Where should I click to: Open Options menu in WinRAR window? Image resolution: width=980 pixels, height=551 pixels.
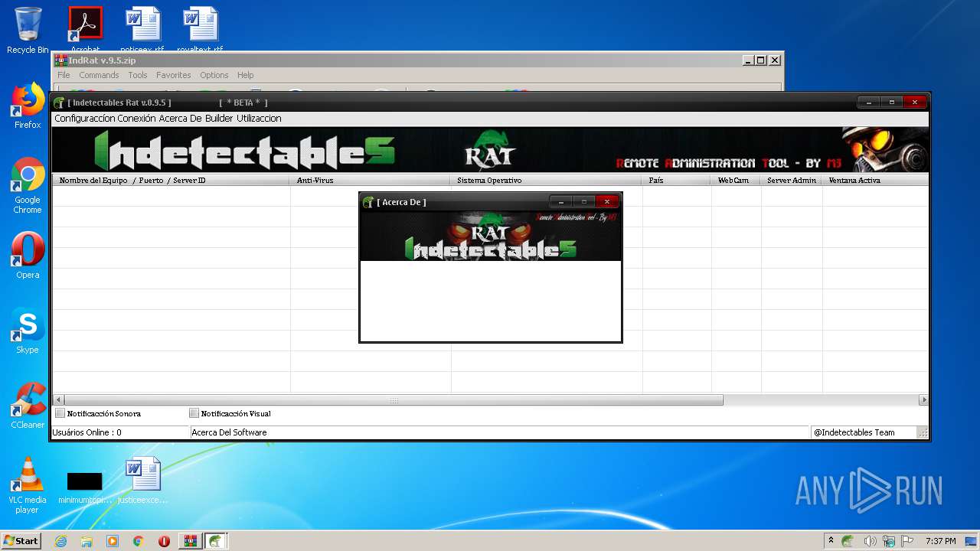[x=214, y=75]
